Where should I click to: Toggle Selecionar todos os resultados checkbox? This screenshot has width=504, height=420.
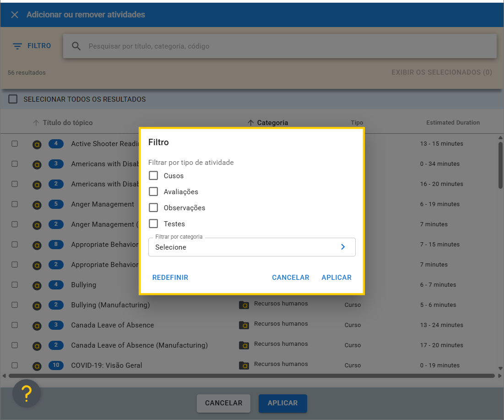[13, 99]
